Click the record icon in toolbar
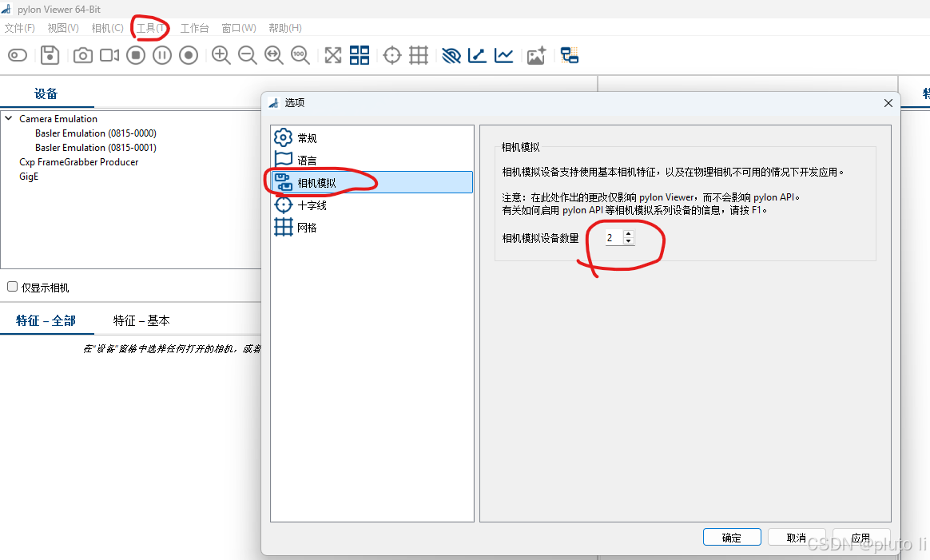The width and height of the screenshot is (930, 560). pyautogui.click(x=189, y=56)
